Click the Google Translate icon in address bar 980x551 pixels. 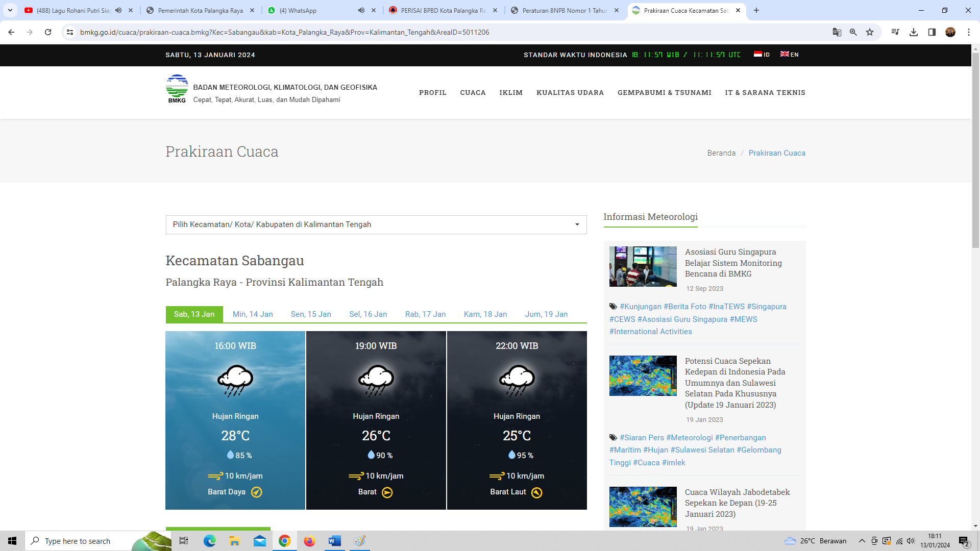click(837, 32)
